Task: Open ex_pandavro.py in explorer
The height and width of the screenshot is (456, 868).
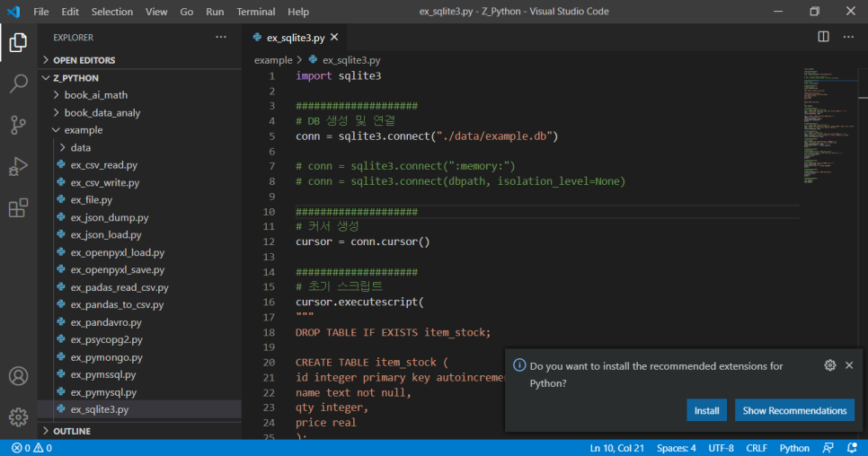Action: point(139,322)
